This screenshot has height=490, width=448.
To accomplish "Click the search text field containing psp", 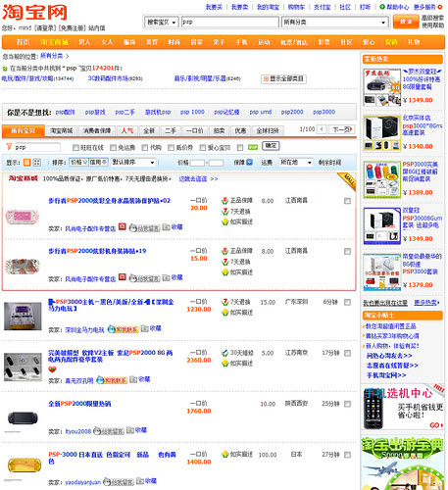I will (229, 22).
